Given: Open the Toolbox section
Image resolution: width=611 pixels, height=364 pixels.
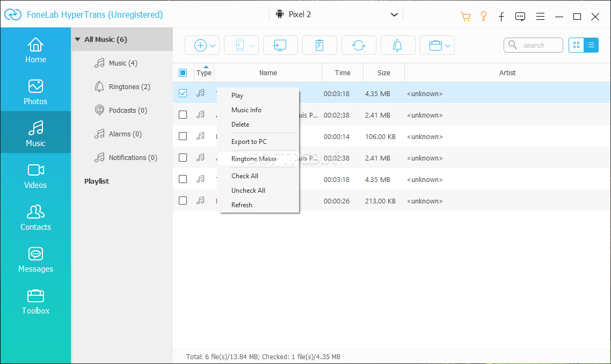Looking at the screenshot, I should pos(35,302).
